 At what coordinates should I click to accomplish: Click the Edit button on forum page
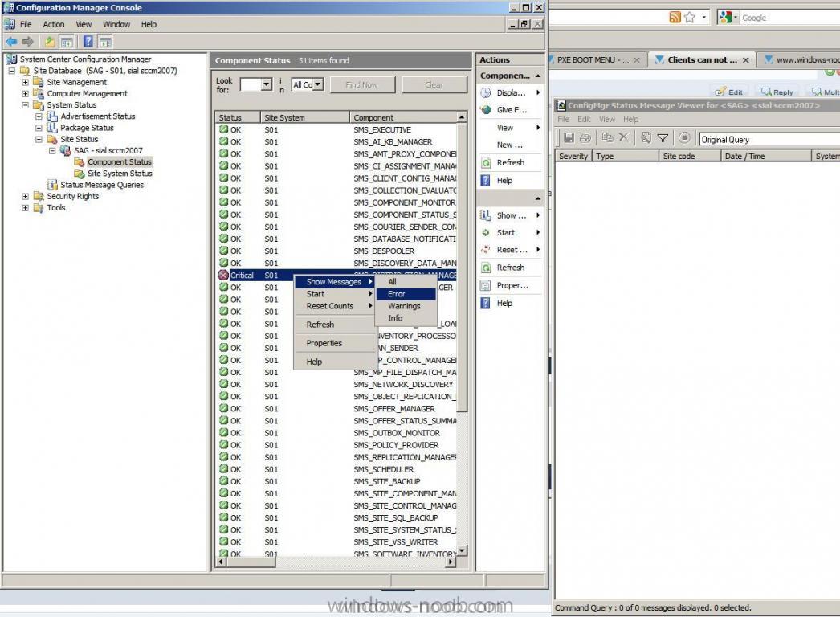729,92
